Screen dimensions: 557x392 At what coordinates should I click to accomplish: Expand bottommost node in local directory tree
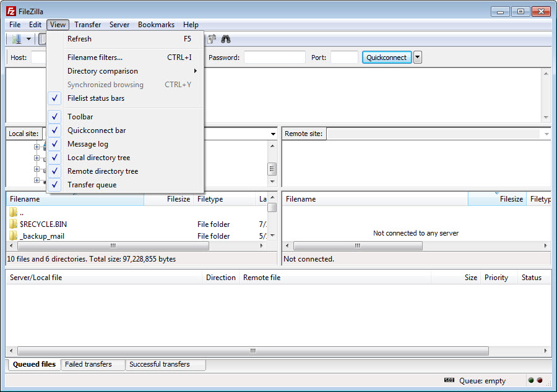pos(37,180)
